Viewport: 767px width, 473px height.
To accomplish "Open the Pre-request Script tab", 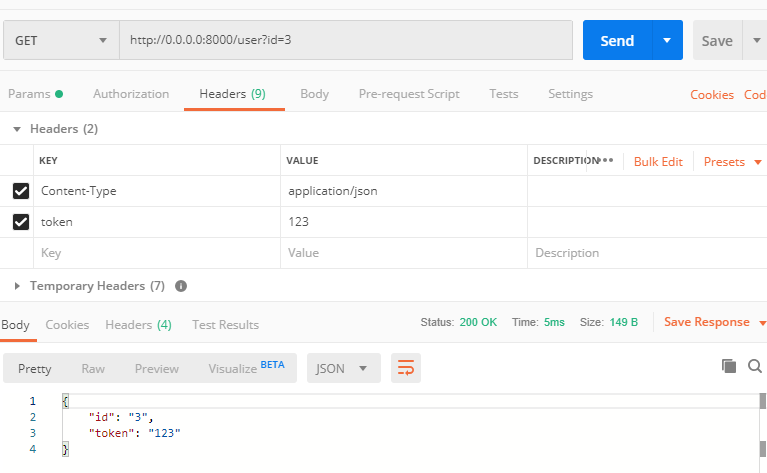I will pyautogui.click(x=409, y=94).
